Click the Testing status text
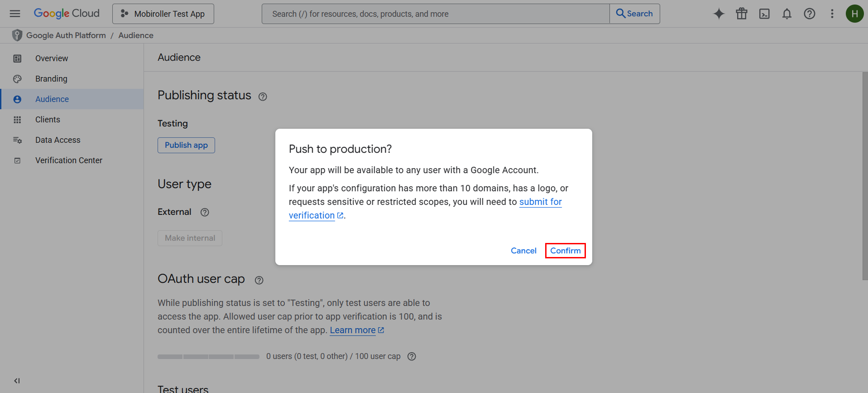 click(173, 123)
